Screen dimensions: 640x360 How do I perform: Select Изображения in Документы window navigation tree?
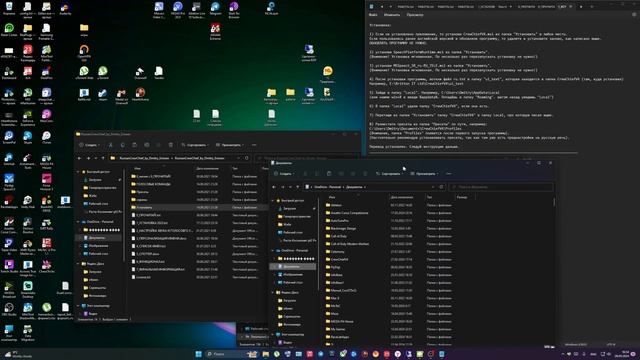coord(293,274)
